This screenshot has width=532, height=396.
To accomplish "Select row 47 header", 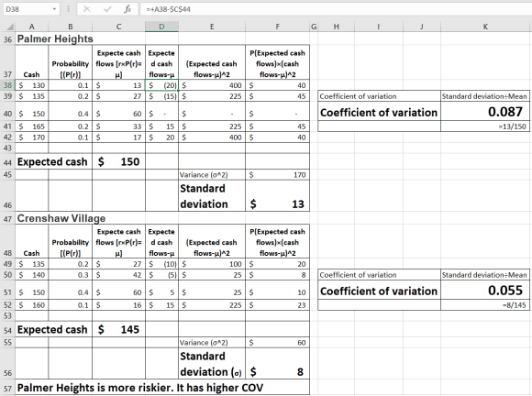I will tap(7, 218).
